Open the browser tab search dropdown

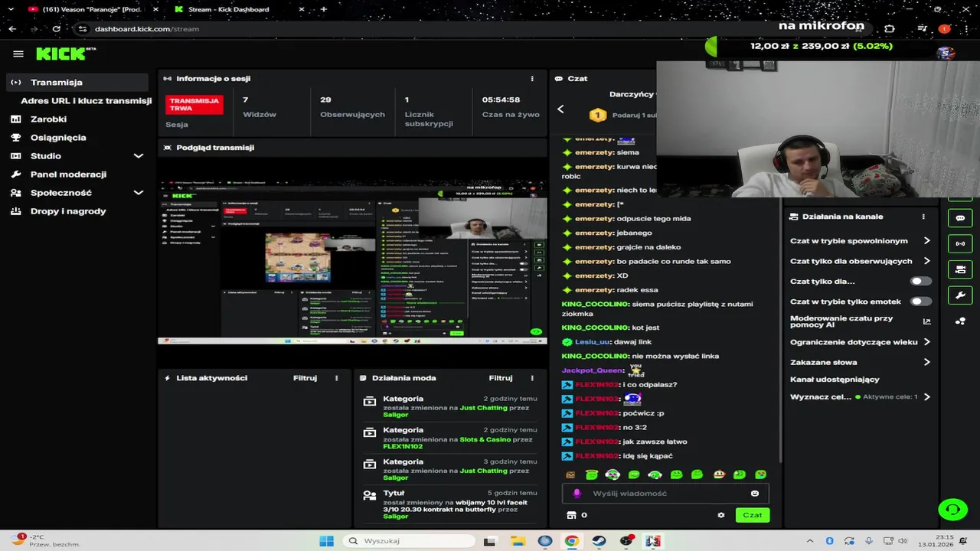pos(10,9)
